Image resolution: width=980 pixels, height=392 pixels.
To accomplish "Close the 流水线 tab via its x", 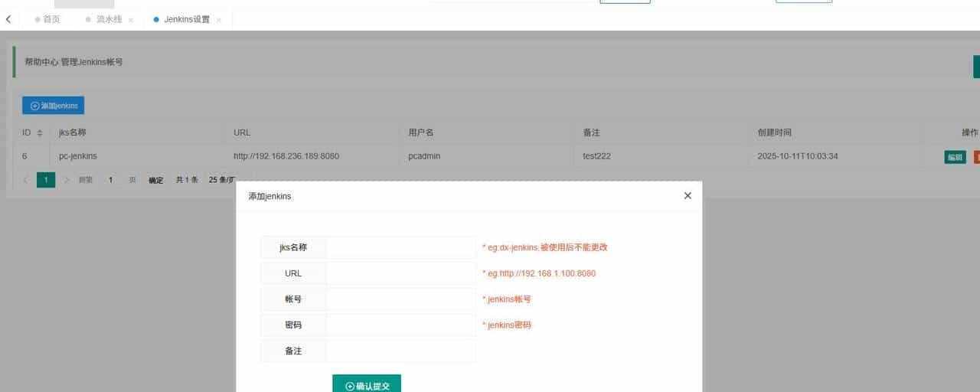I will 131,20.
